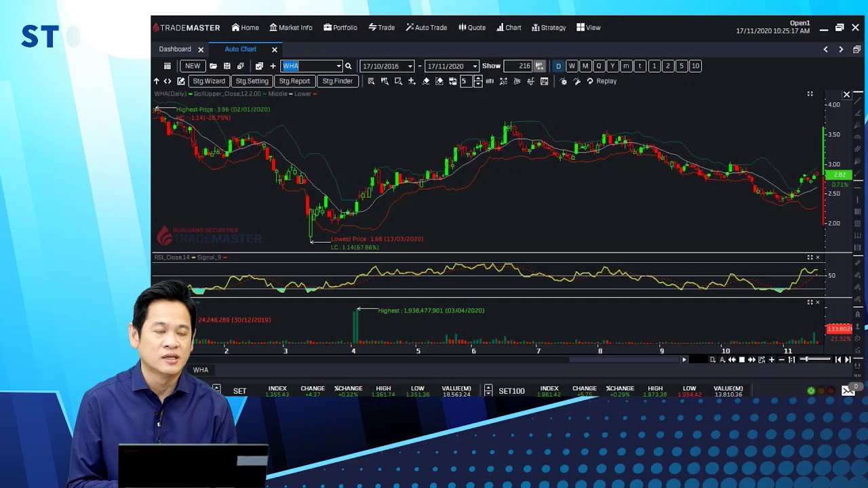Select tick timeframe t button

[x=639, y=66]
